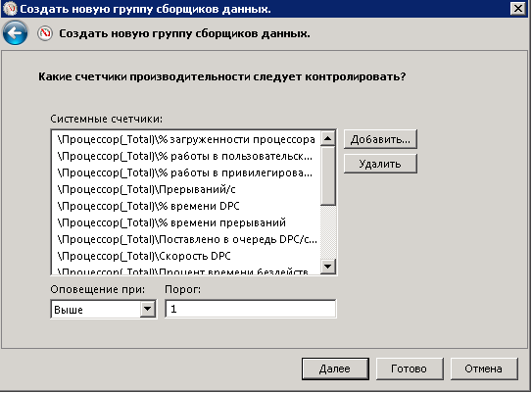
Task: Click the Удалить button
Action: 380,164
